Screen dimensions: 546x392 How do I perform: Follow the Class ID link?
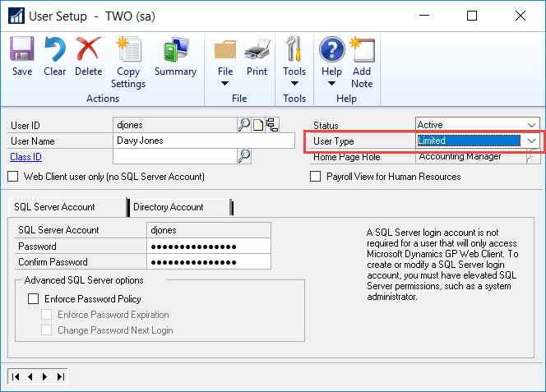tap(25, 157)
